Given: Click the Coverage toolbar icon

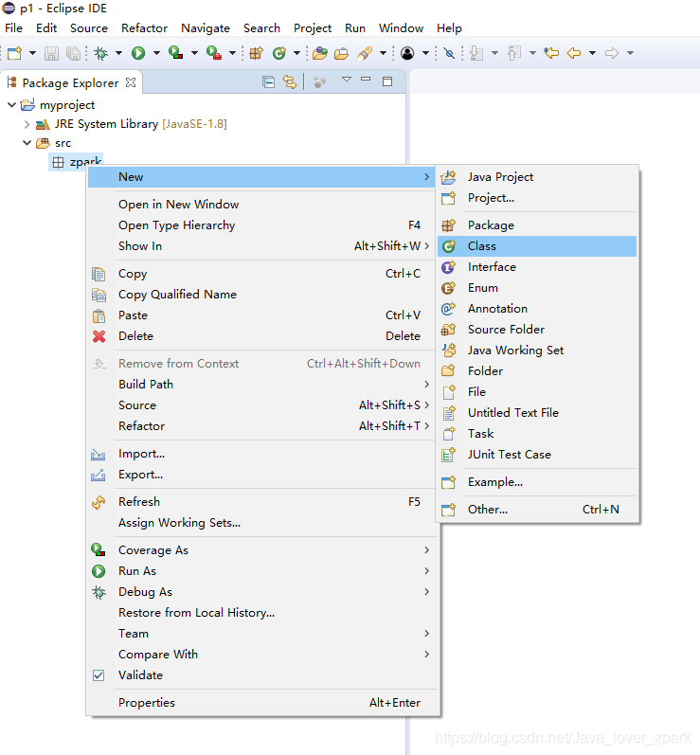Looking at the screenshot, I should click(x=176, y=52).
